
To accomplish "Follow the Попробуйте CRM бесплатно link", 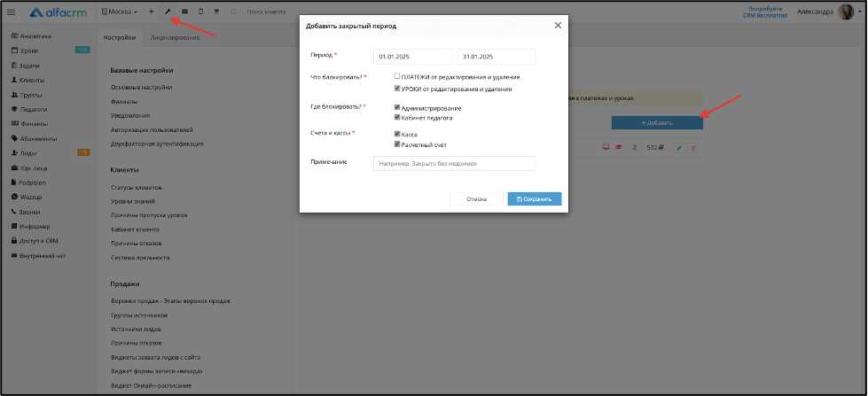I will (764, 12).
